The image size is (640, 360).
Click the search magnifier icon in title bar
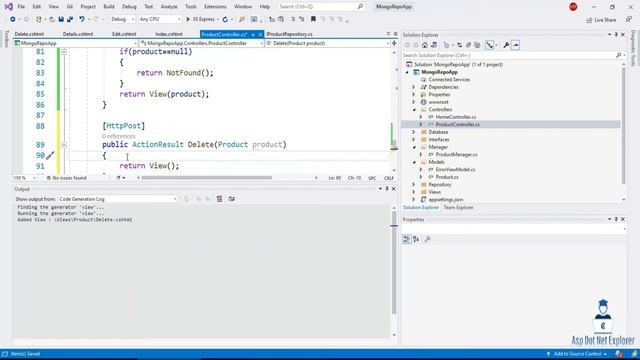[360, 7]
